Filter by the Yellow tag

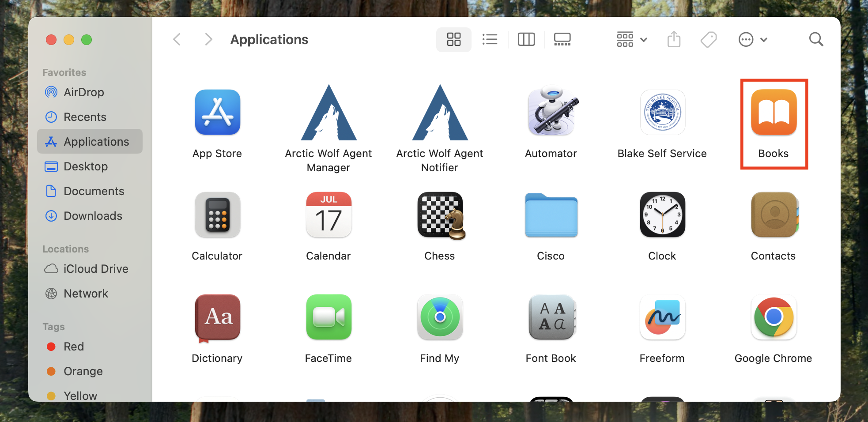click(x=90, y=395)
